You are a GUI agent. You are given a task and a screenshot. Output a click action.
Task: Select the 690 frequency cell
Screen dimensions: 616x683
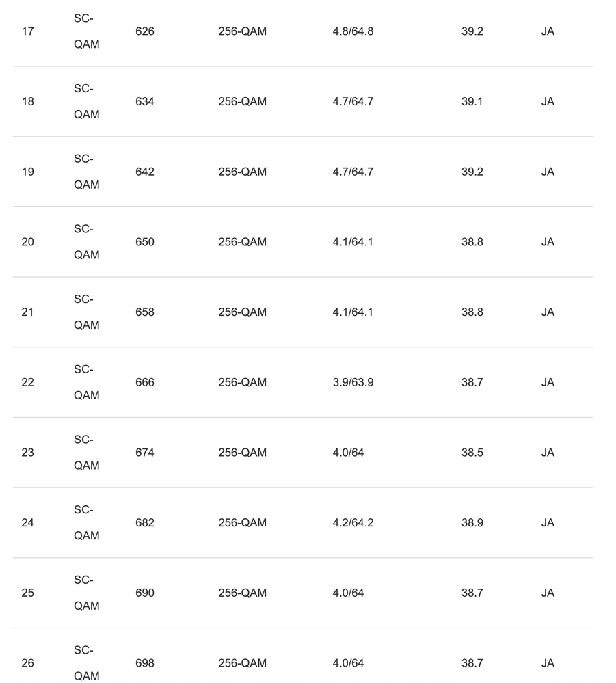[x=145, y=593]
